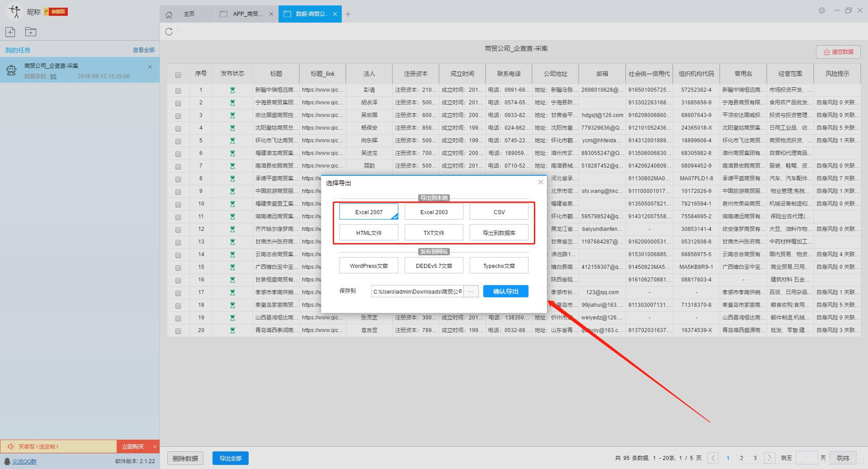The height and width of the screenshot is (469, 868).
Task: Click the robot icon of task item
Action: tap(11, 70)
